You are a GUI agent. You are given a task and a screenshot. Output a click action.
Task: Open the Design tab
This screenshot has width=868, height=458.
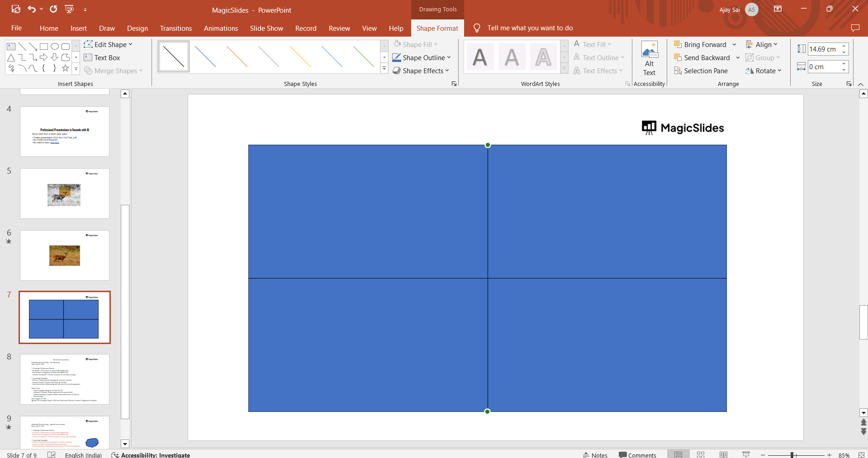(137, 28)
